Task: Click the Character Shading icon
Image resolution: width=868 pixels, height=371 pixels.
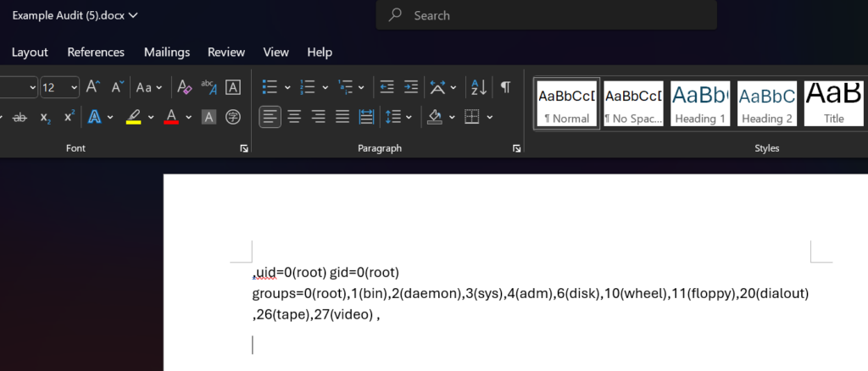Action: 209,117
